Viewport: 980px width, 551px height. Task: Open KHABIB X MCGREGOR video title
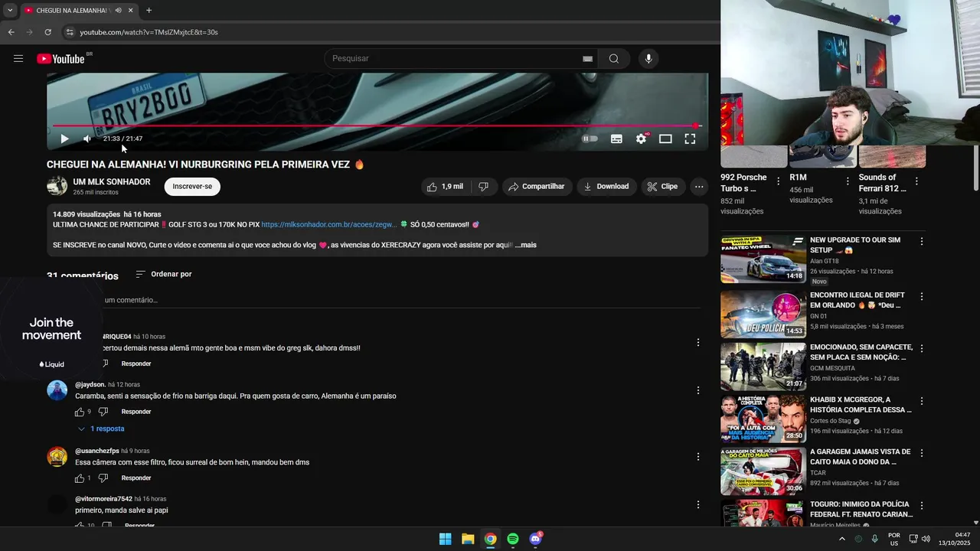861,405
